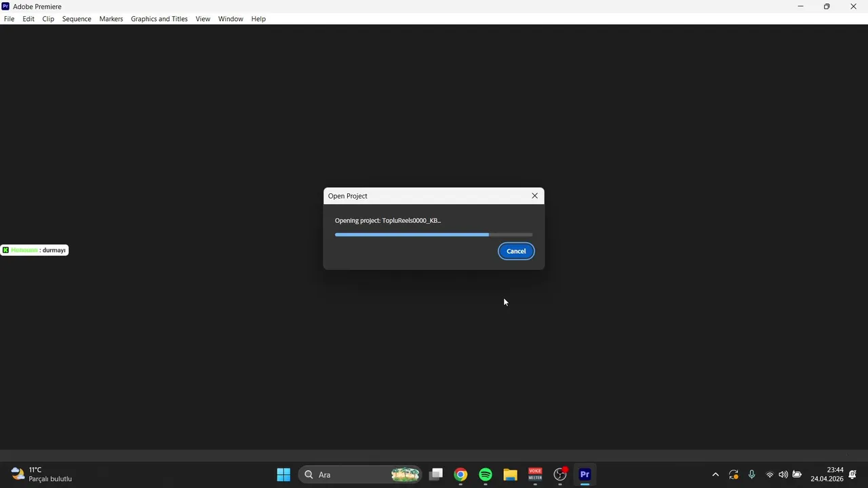Launch Google Chrome from taskbar

coord(460,474)
